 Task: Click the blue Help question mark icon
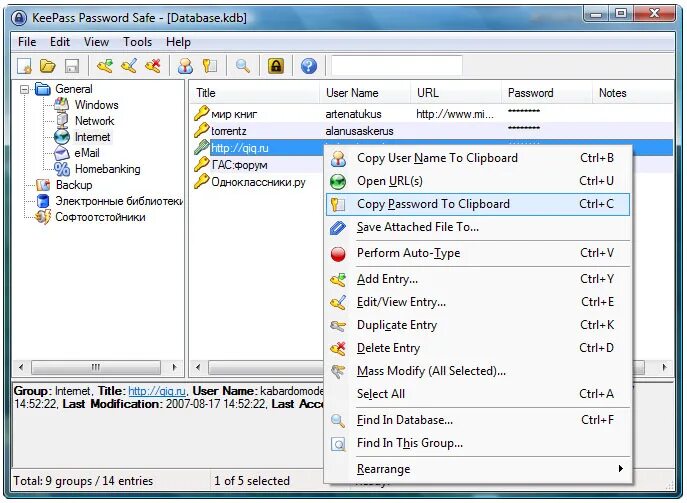click(309, 66)
